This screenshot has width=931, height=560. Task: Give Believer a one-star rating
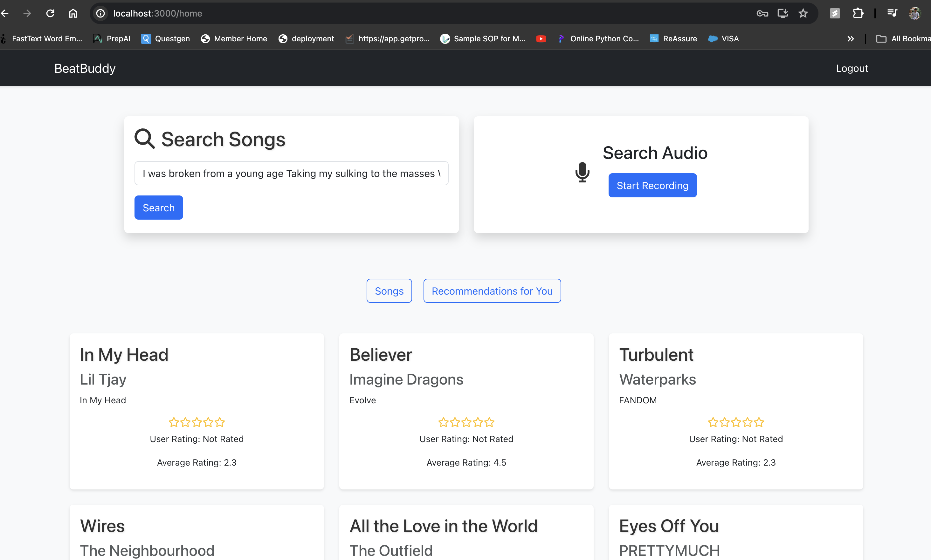(443, 422)
